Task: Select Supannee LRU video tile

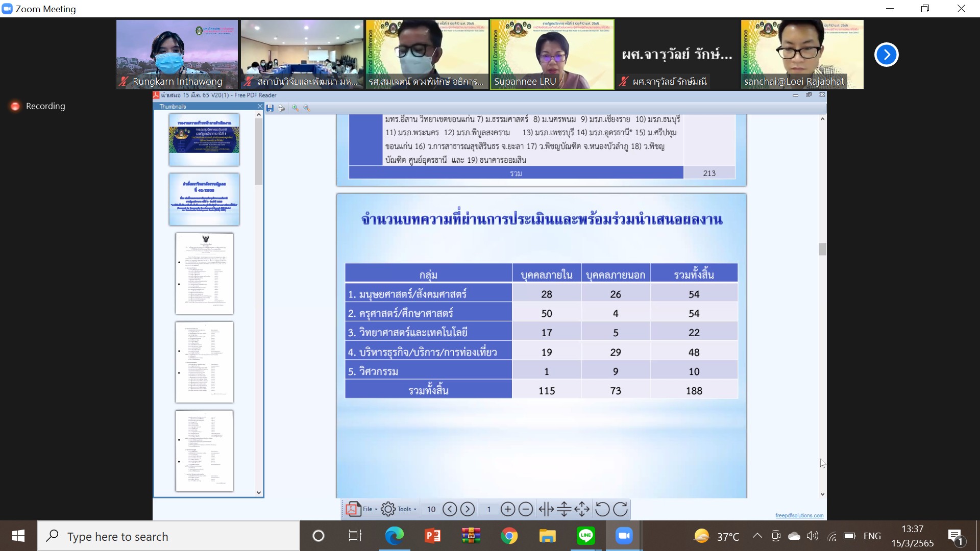Action: [552, 55]
